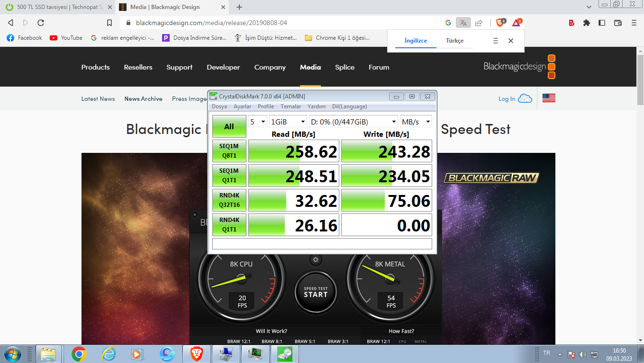Close the Technopat SSD tavsiyesi tab
The width and height of the screenshot is (644, 363).
[x=110, y=7]
